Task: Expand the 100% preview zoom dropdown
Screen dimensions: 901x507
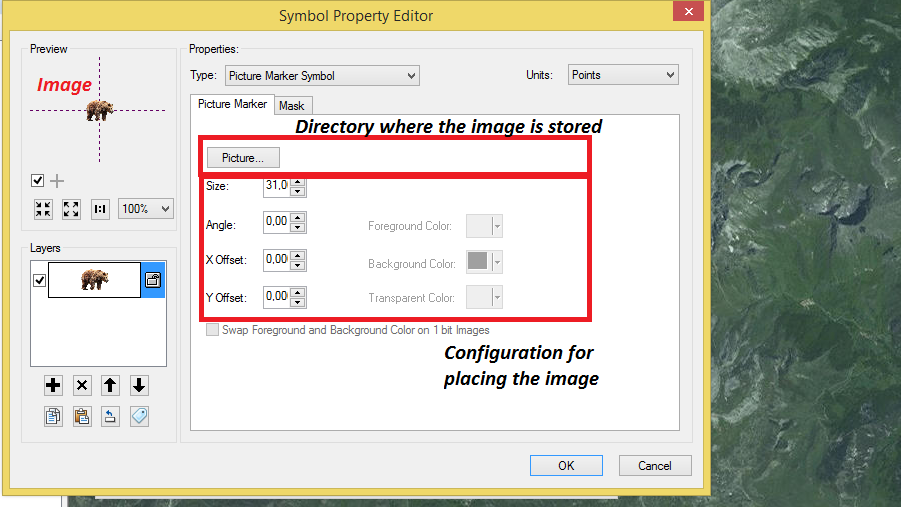Action: [145, 209]
